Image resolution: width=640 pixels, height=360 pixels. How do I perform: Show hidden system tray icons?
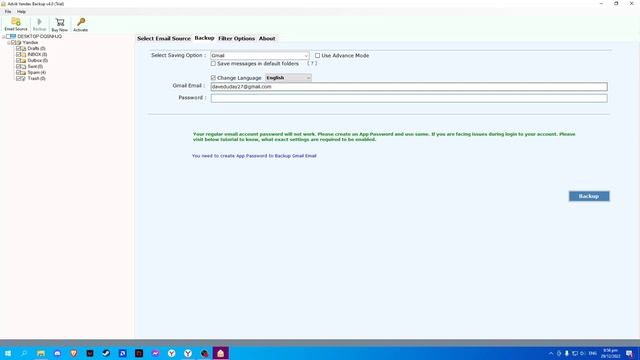pos(551,353)
